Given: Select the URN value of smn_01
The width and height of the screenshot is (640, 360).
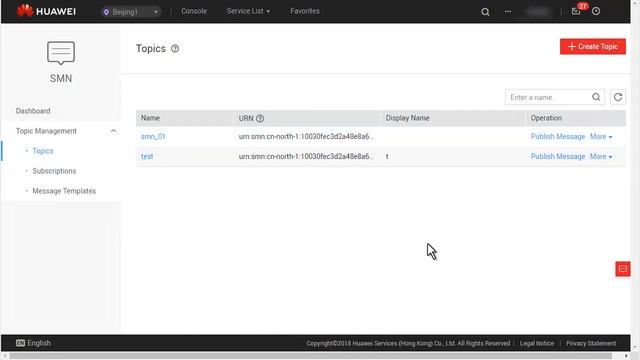Looking at the screenshot, I should click(x=306, y=137).
